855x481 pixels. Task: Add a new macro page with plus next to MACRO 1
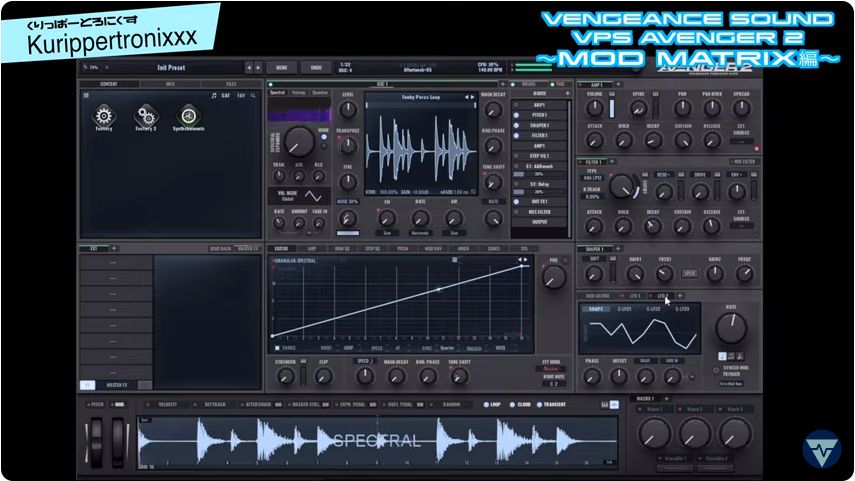pos(666,399)
